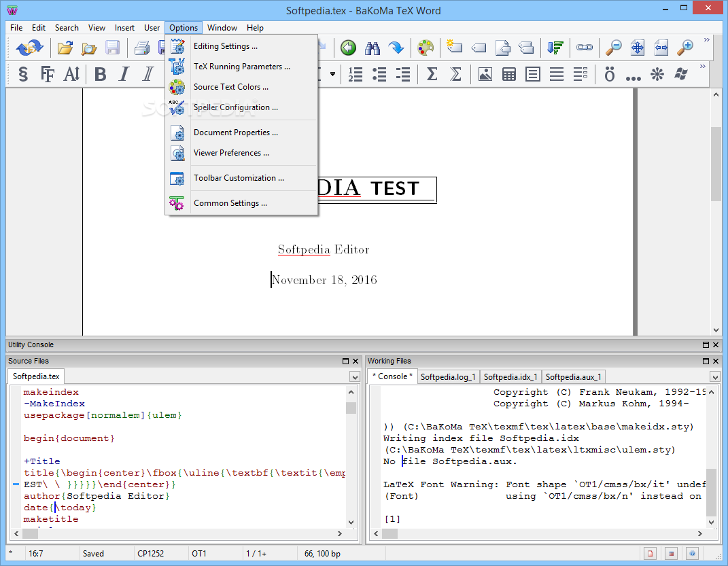
Task: Fit width using horizontal arrows icon
Action: 661,48
